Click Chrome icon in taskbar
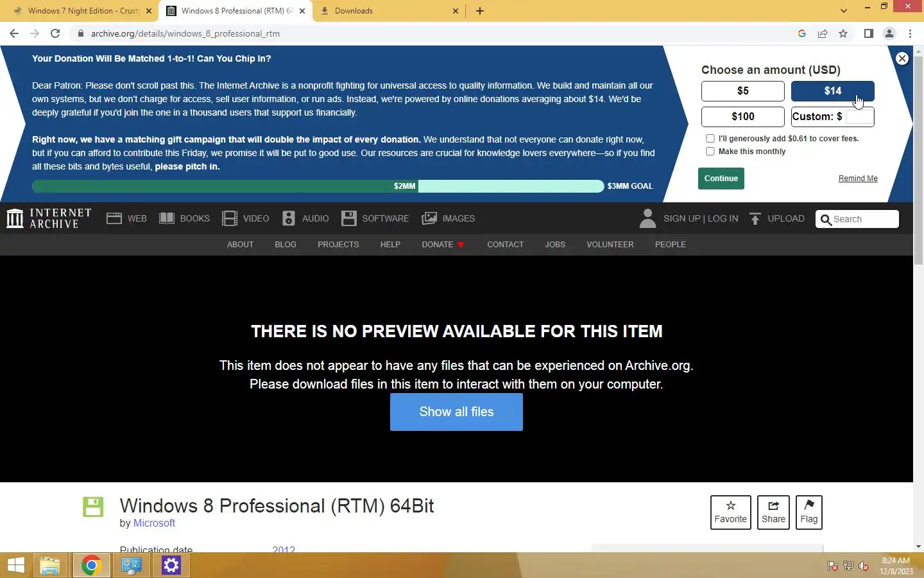Screen dimensions: 924x578 pos(91,566)
